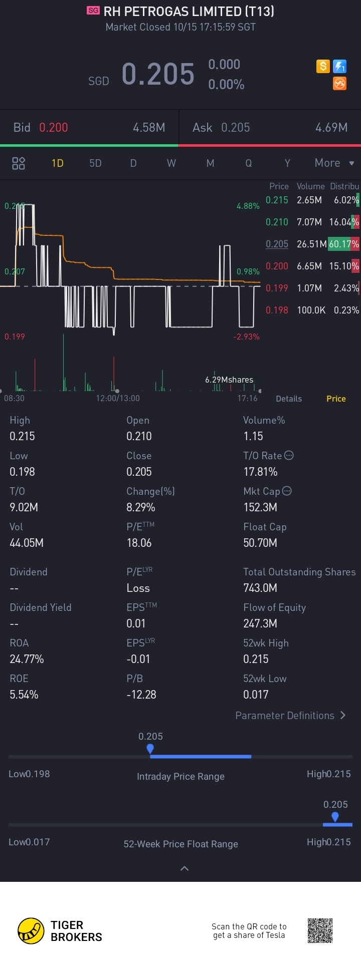Tap the Flow of Equity value 247.3M
The image size is (361, 980).
tap(260, 623)
